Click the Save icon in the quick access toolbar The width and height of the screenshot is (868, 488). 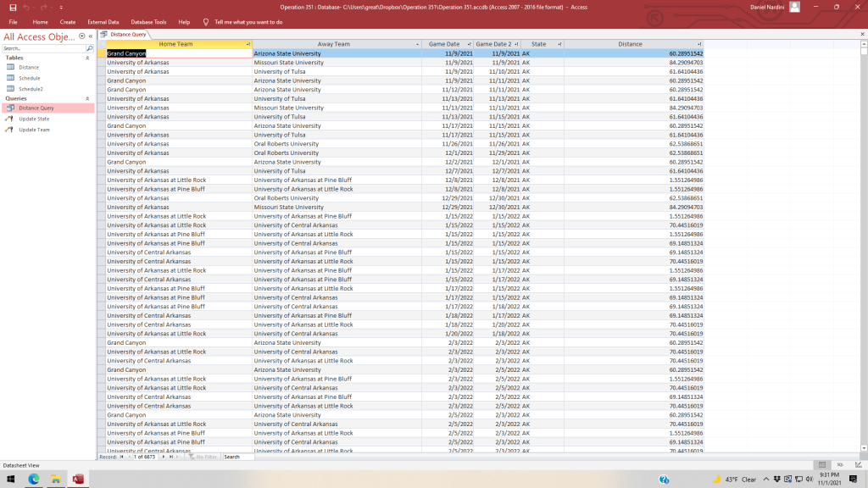coord(13,7)
